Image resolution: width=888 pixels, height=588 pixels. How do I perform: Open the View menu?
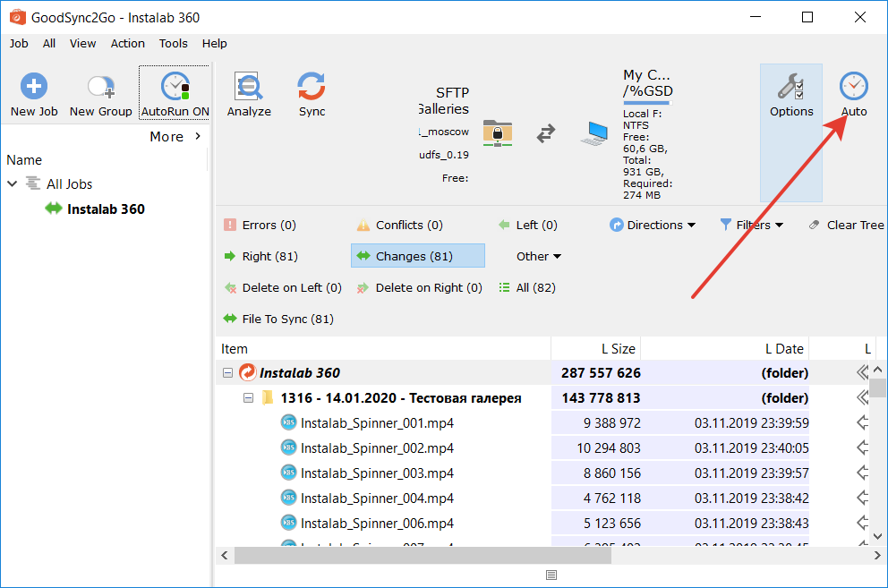click(x=82, y=43)
